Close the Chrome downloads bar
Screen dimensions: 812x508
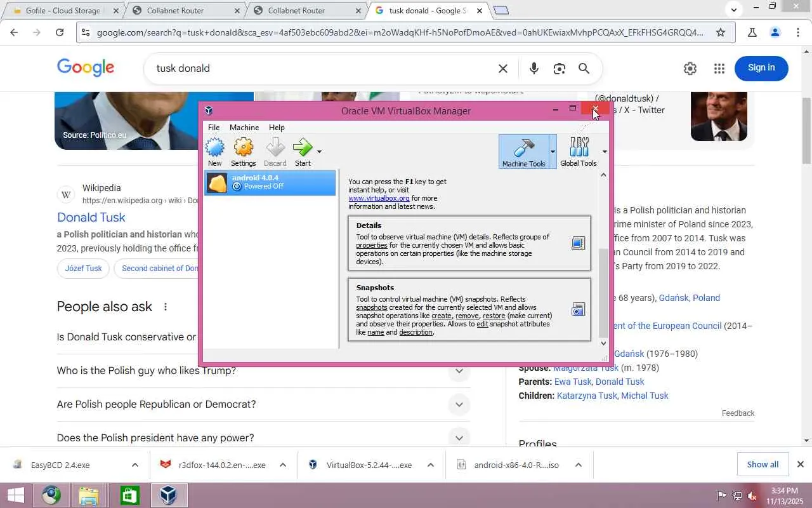point(801,465)
